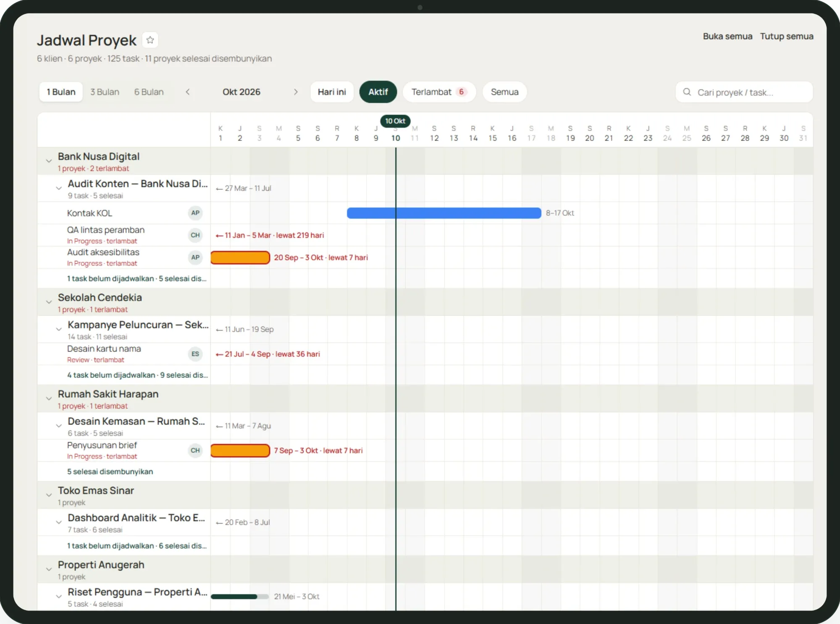Go to previous month with left arrow
Screen dimensions: 840x624
click(x=188, y=92)
